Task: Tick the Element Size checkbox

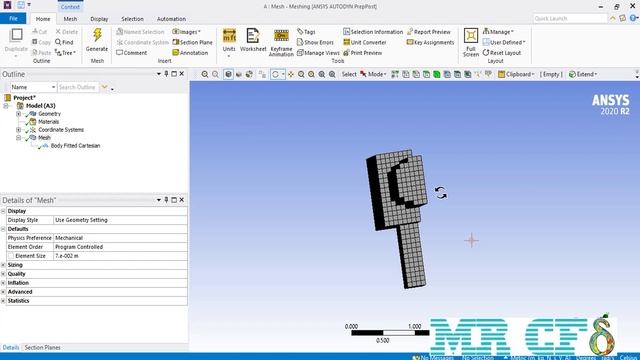Action: [x=11, y=256]
